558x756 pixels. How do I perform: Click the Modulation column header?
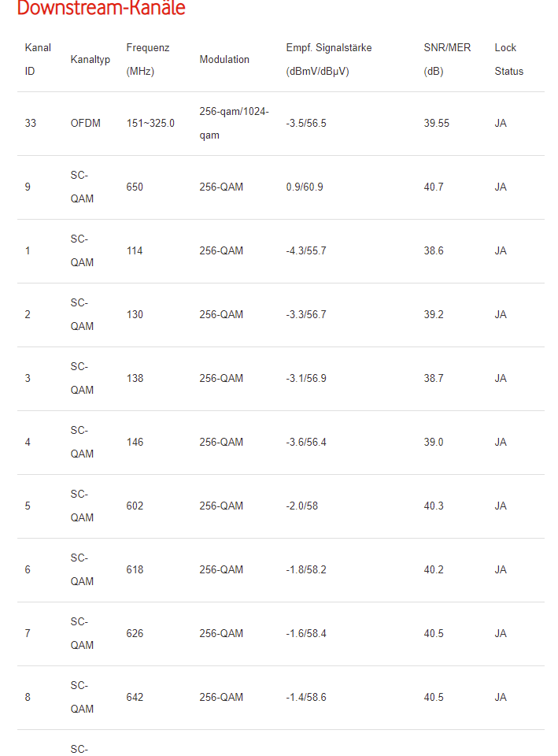(224, 60)
